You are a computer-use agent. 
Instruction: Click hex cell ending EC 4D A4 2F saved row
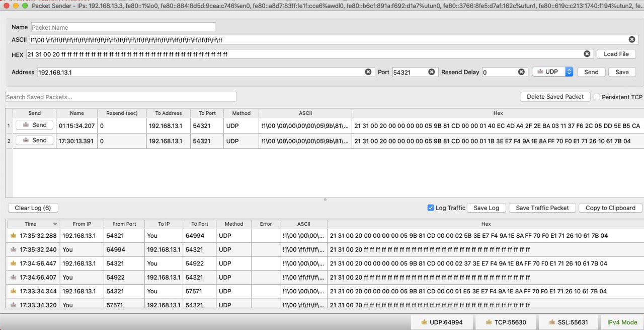coord(498,125)
